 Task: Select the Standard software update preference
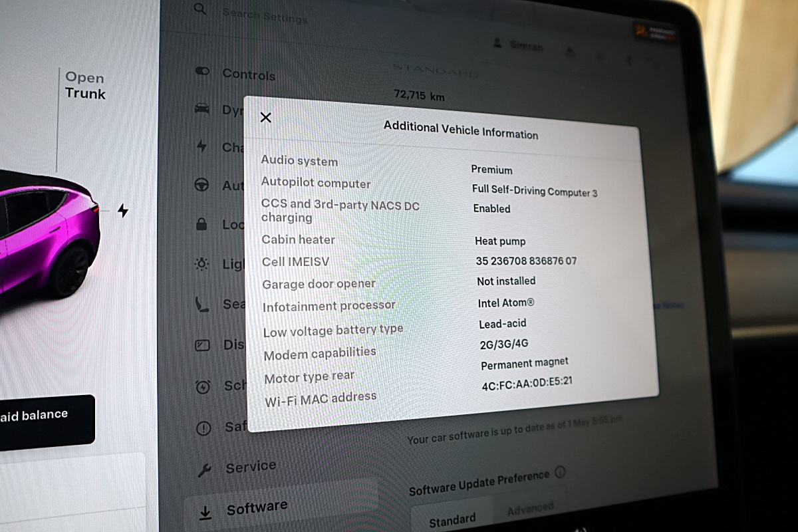coord(452,520)
